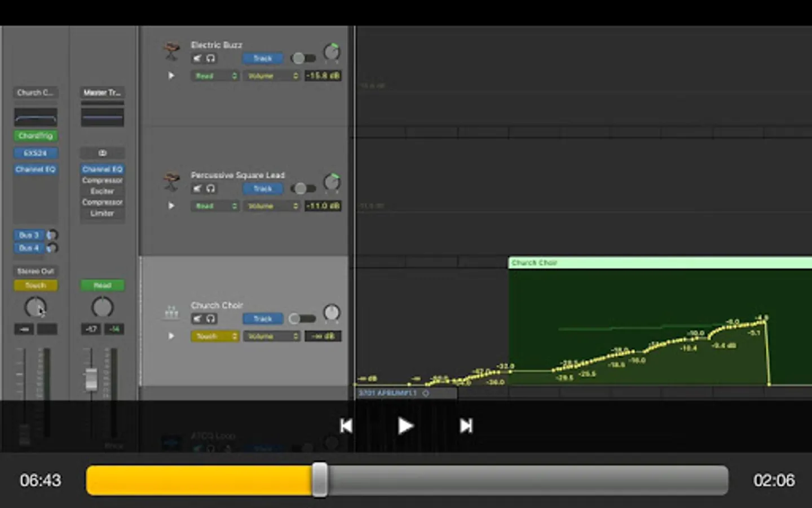Click the Church C... channel strip name
The height and width of the screenshot is (508, 812).
pos(36,93)
